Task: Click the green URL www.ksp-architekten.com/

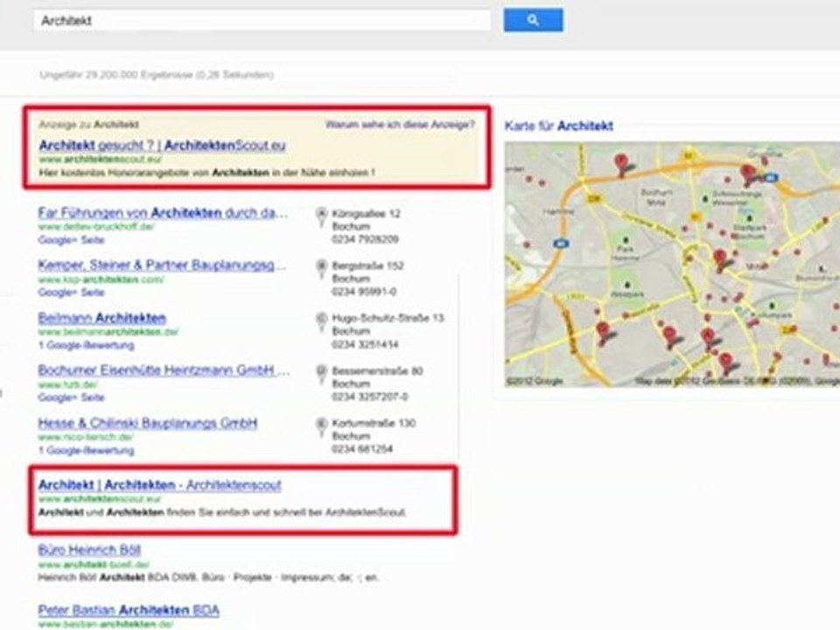Action: [x=101, y=280]
